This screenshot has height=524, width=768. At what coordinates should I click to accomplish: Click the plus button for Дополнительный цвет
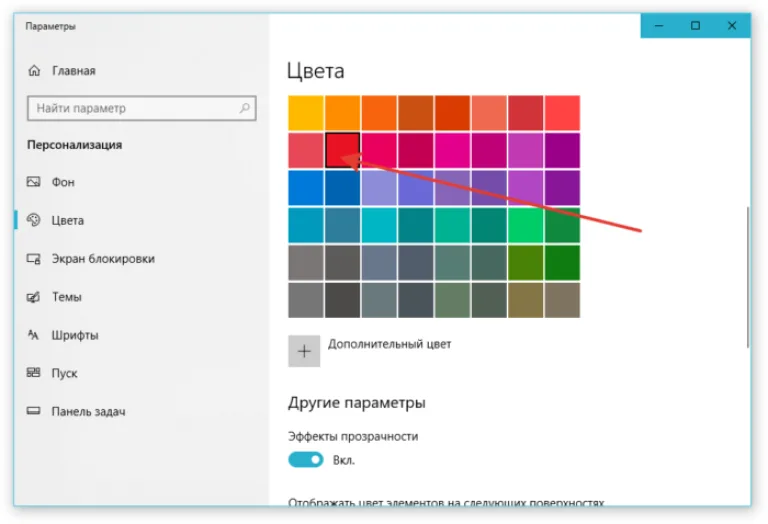click(304, 351)
